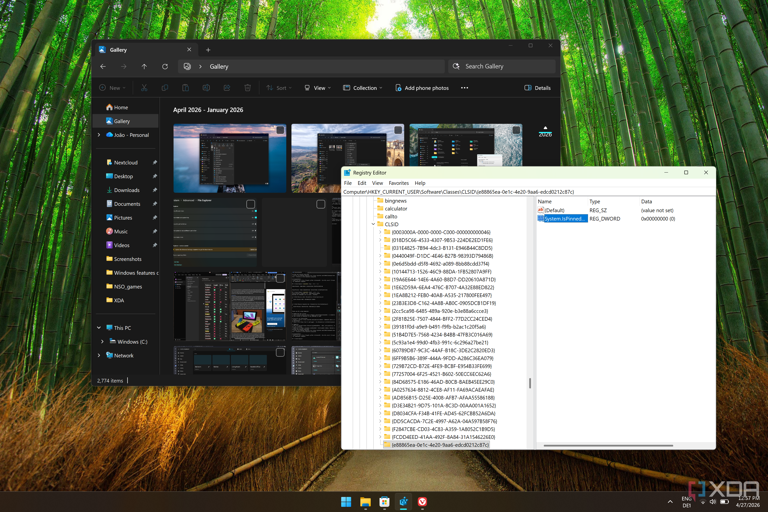Click the pin icon beside Videos
Viewport: 768px width, 512px height.
155,245
